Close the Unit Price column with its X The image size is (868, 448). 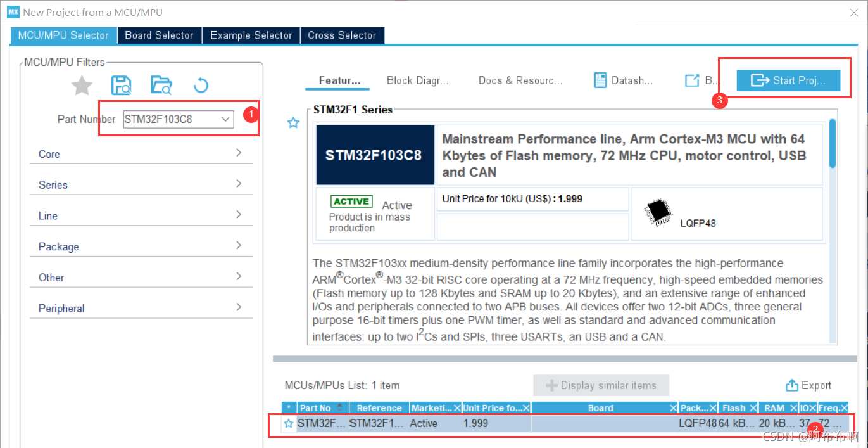pyautogui.click(x=525, y=408)
